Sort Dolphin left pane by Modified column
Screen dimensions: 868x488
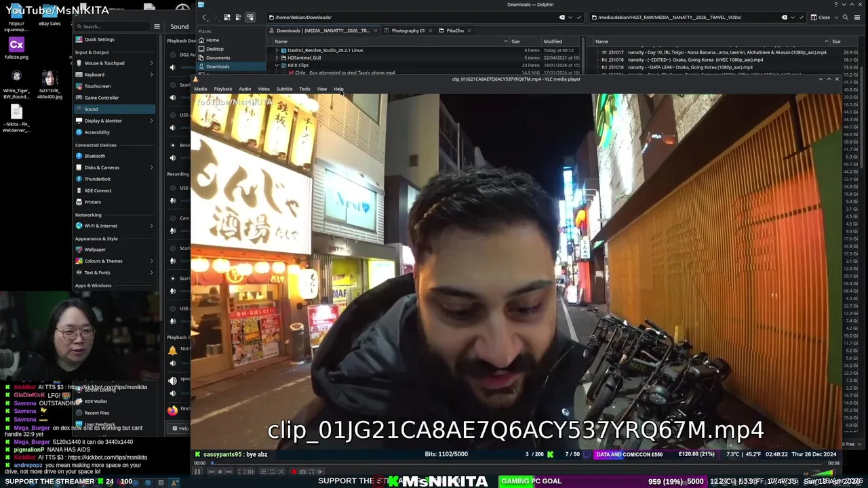point(552,41)
